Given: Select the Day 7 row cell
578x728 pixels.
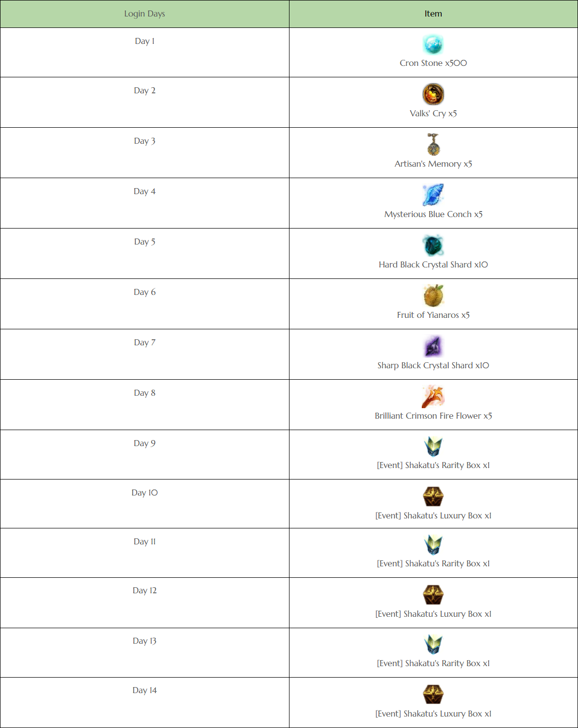Looking at the screenshot, I should coord(145,354).
